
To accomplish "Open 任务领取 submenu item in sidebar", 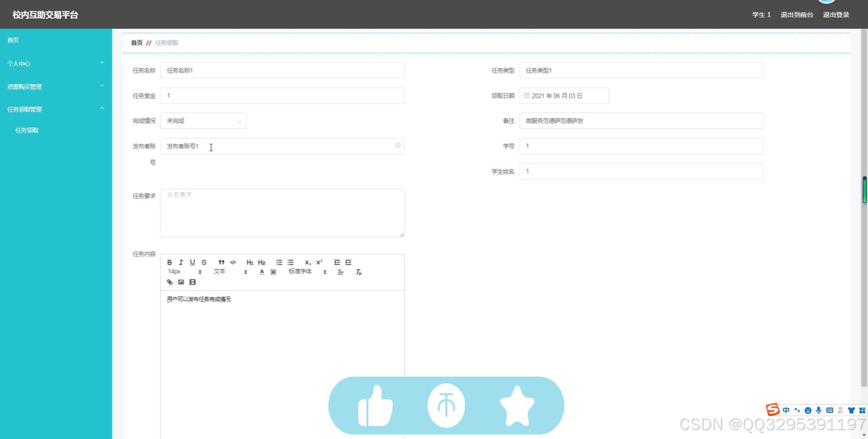I will (27, 130).
